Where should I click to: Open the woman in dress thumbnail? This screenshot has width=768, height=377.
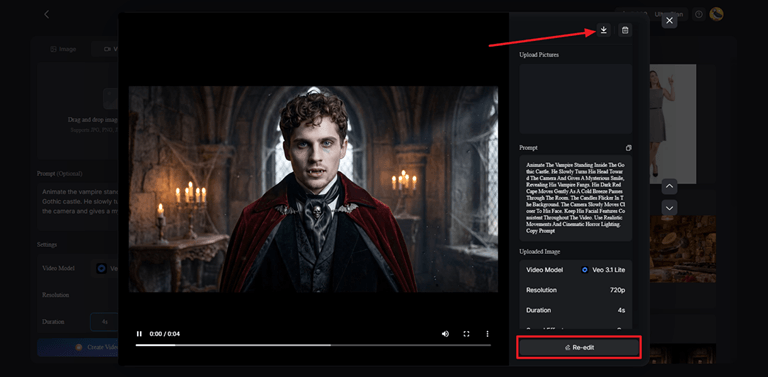(673, 124)
